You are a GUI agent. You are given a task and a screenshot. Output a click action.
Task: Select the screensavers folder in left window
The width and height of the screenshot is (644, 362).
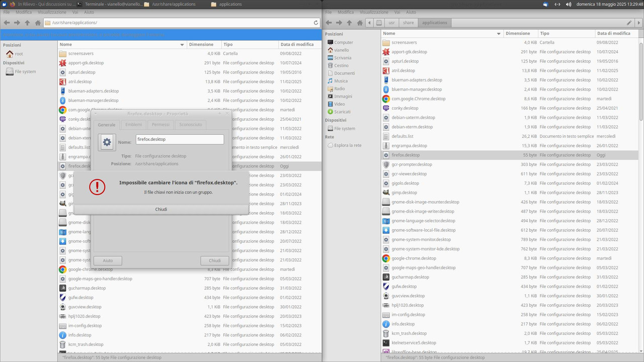coord(80,53)
